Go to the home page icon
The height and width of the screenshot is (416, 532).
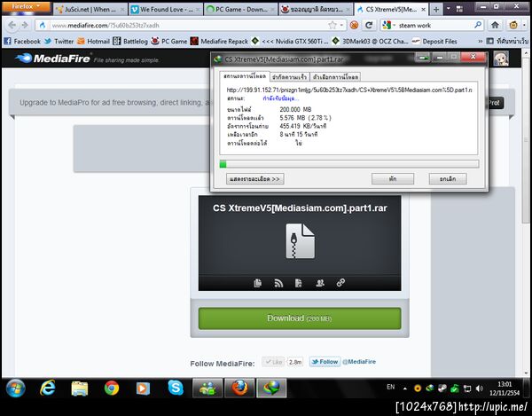coord(495,25)
